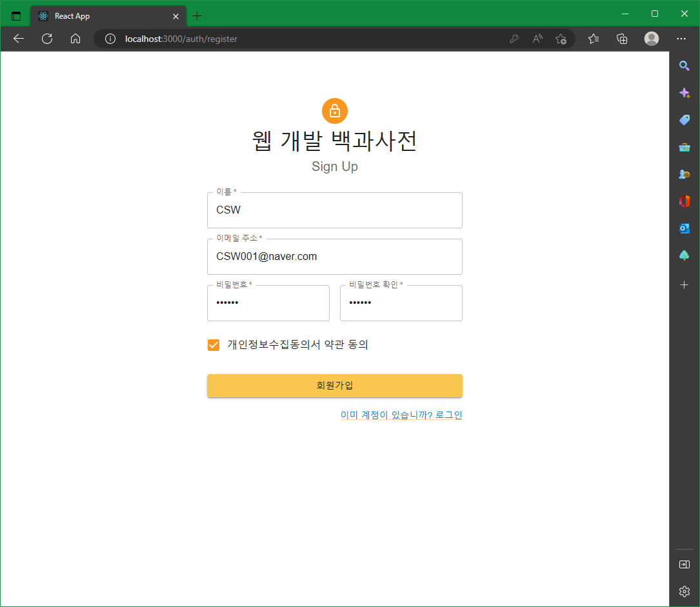Reload the current page
Viewport: 700px width, 607px height.
[46, 39]
